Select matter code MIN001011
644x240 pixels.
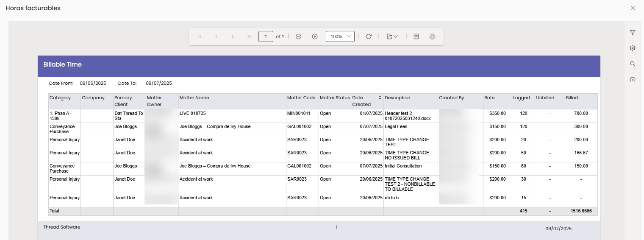coord(299,114)
